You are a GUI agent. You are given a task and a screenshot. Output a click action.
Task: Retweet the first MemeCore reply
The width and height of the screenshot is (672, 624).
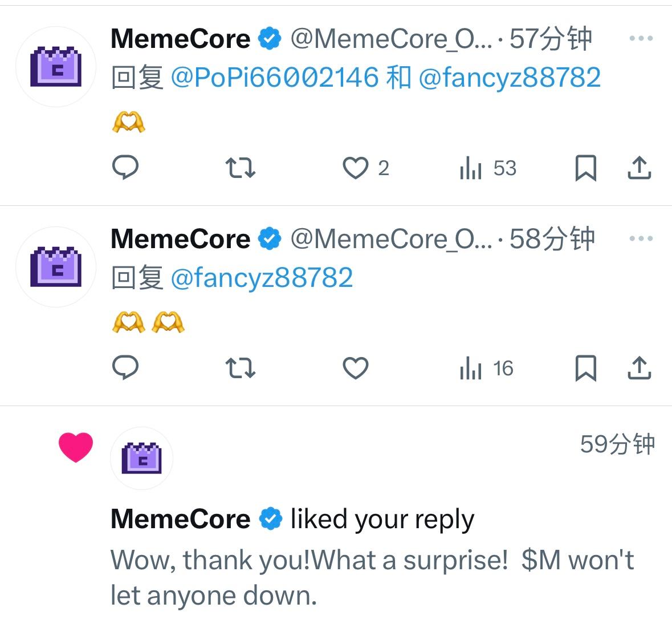coord(241,168)
